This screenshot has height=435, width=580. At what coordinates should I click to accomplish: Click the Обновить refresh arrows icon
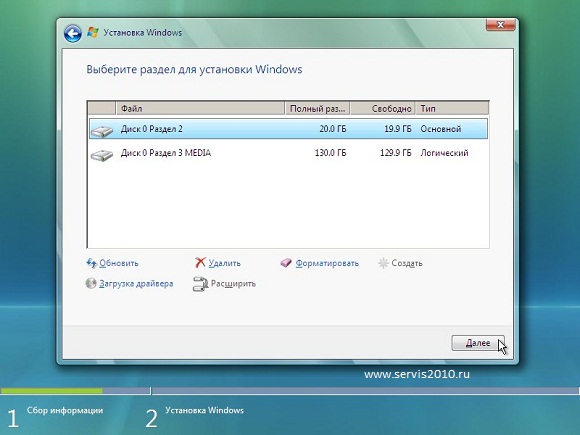coord(91,263)
